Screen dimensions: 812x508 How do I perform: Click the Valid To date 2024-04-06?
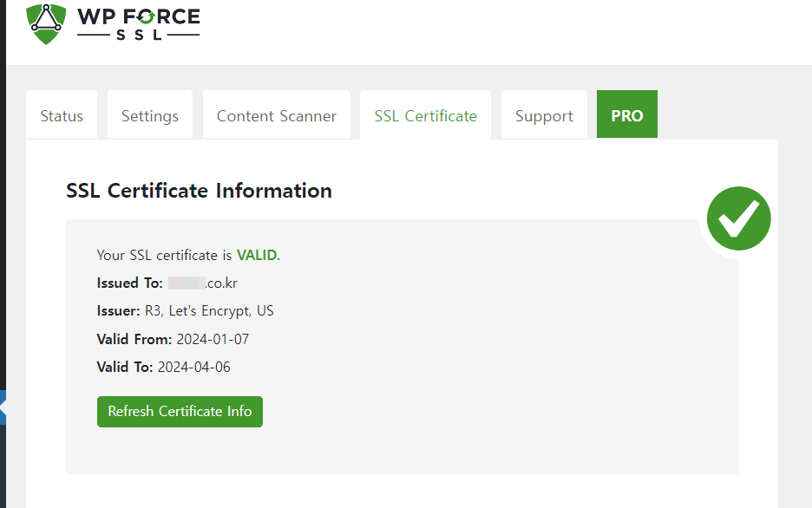pyautogui.click(x=194, y=368)
